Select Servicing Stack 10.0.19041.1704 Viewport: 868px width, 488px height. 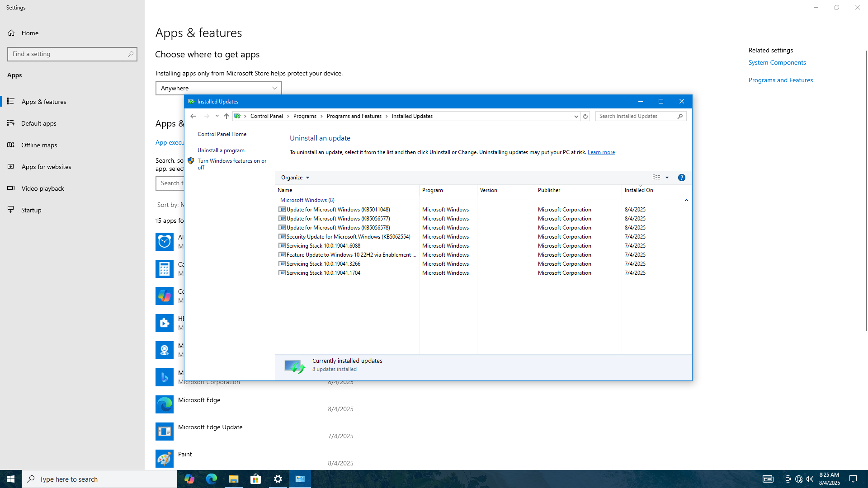pyautogui.click(x=467, y=273)
